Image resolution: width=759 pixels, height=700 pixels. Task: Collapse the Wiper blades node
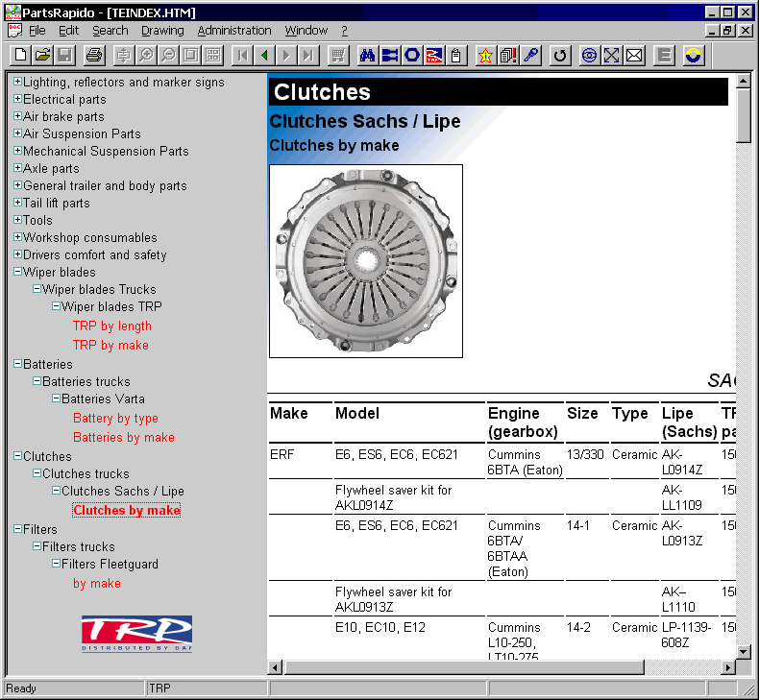click(x=17, y=272)
